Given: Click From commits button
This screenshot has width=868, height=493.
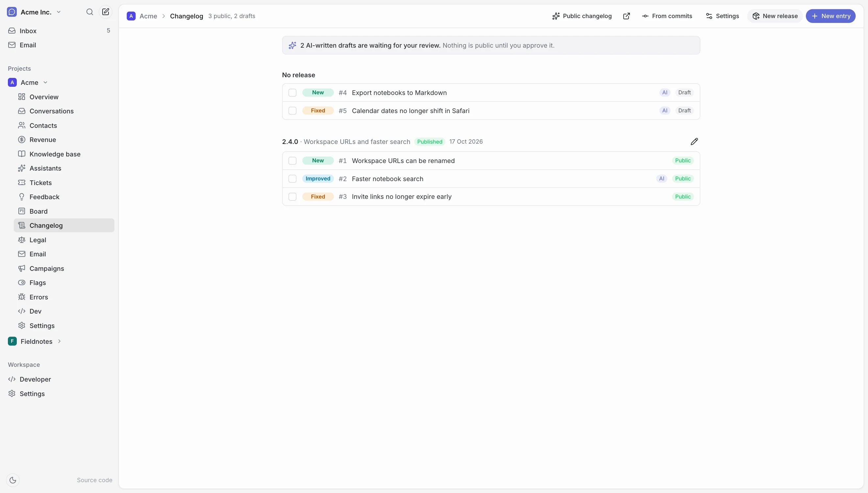Looking at the screenshot, I should [x=667, y=16].
